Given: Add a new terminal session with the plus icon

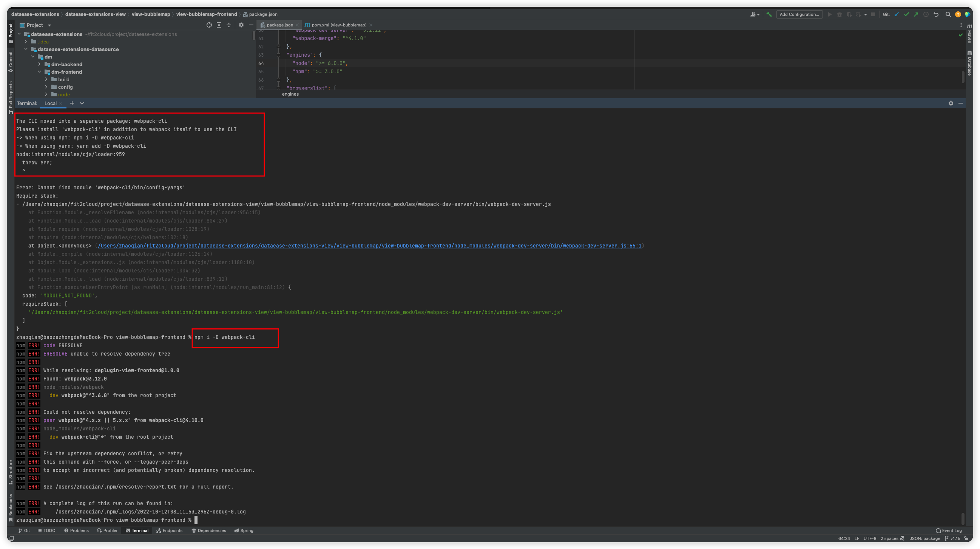Looking at the screenshot, I should [x=72, y=103].
